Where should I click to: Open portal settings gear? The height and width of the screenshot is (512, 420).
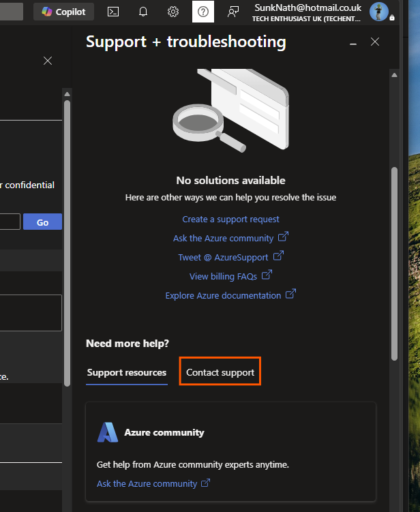click(x=173, y=12)
